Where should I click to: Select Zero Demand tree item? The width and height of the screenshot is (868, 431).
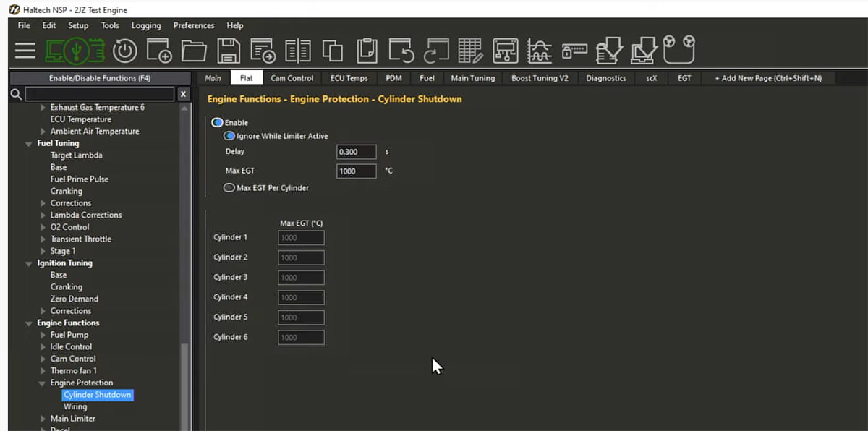tap(75, 299)
